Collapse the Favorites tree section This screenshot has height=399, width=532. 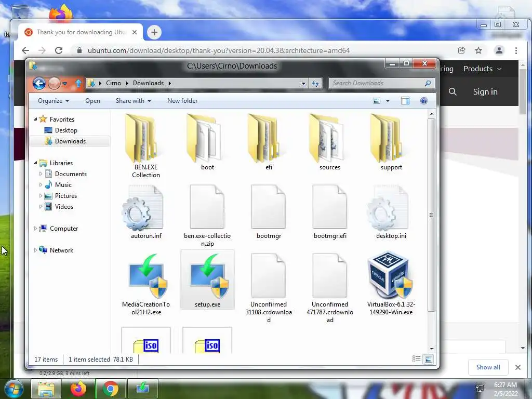[35, 119]
